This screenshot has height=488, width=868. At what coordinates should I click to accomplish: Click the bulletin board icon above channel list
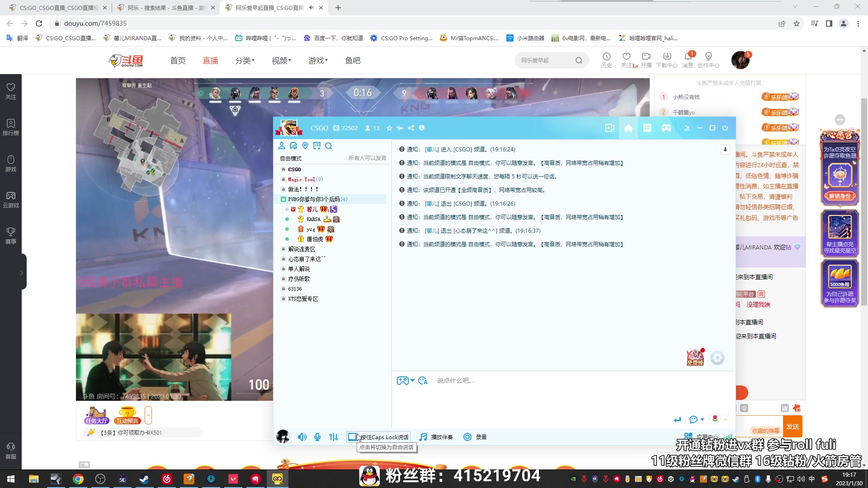click(x=317, y=145)
